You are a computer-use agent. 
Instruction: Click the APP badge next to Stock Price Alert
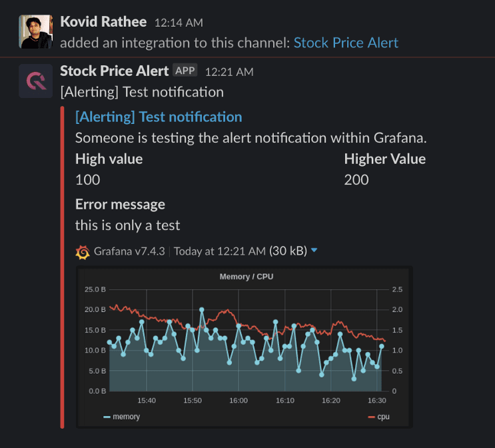point(185,71)
